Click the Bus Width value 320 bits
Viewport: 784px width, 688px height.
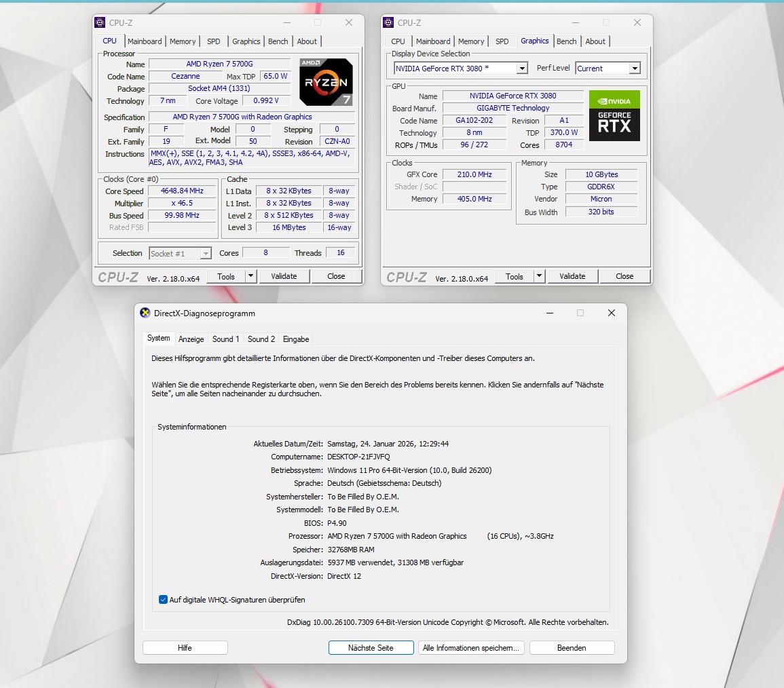click(x=601, y=212)
